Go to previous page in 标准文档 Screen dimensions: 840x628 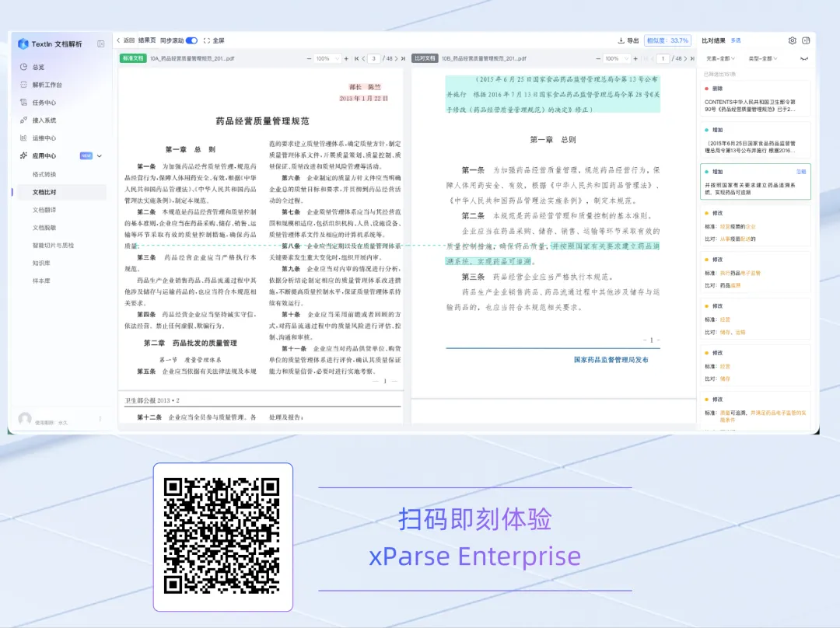point(364,58)
